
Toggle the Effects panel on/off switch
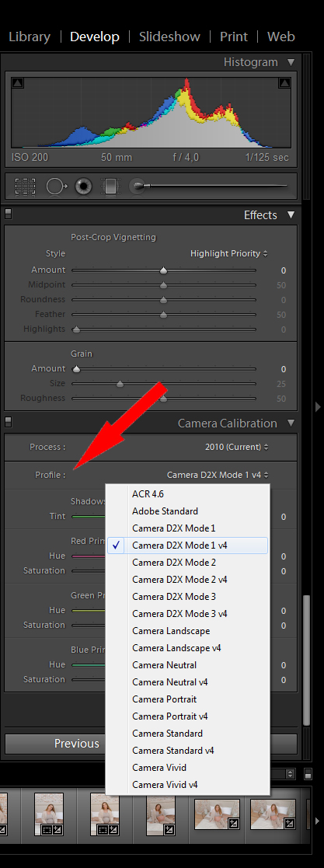(9, 213)
